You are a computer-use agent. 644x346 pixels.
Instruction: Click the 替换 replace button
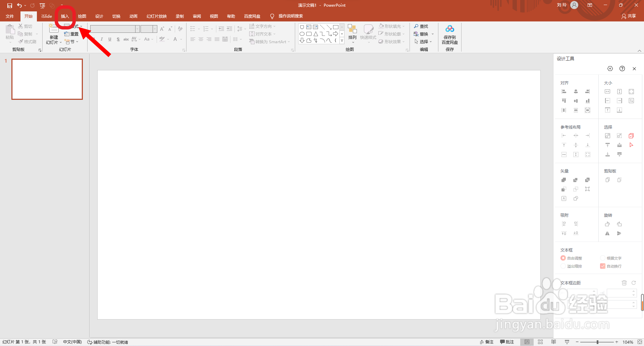coord(421,34)
